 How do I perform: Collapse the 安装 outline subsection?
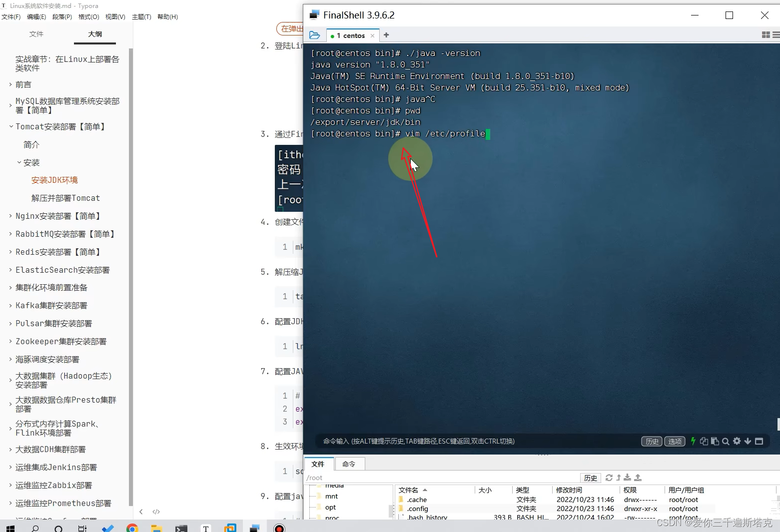click(19, 162)
